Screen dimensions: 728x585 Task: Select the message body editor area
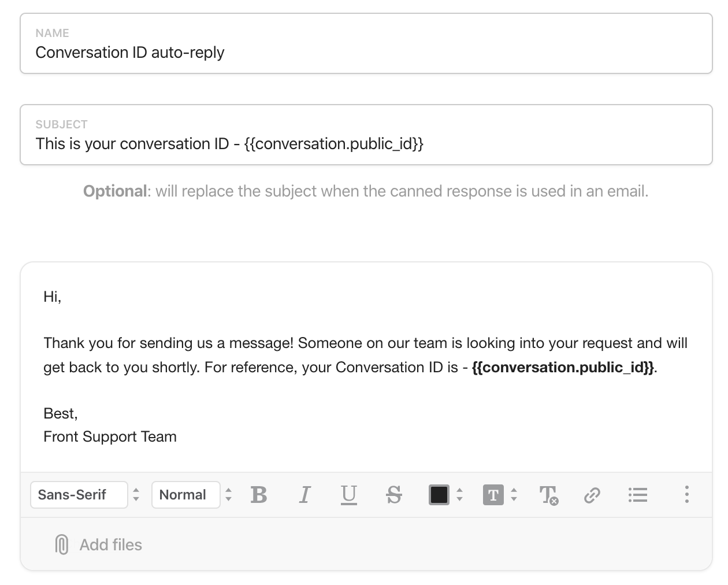pyautogui.click(x=364, y=370)
